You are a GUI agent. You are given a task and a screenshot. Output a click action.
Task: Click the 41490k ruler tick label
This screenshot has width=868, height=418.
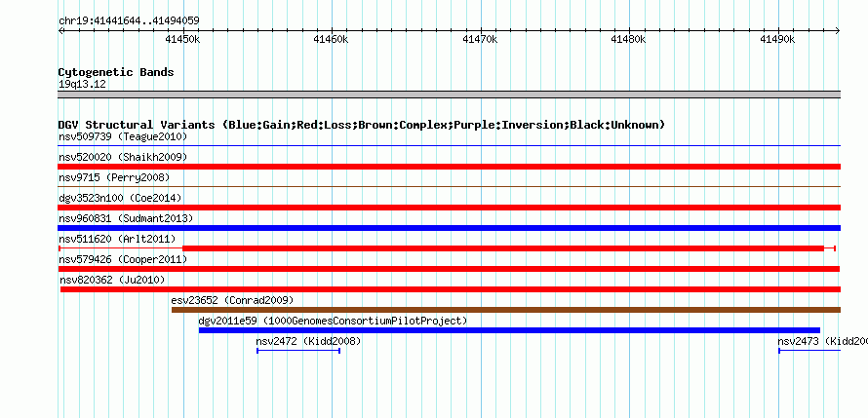(777, 39)
